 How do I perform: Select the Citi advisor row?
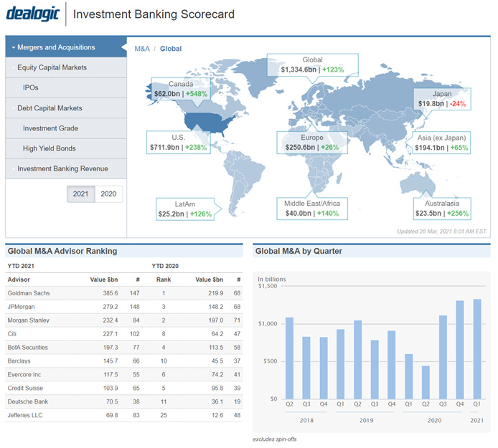tap(124, 334)
